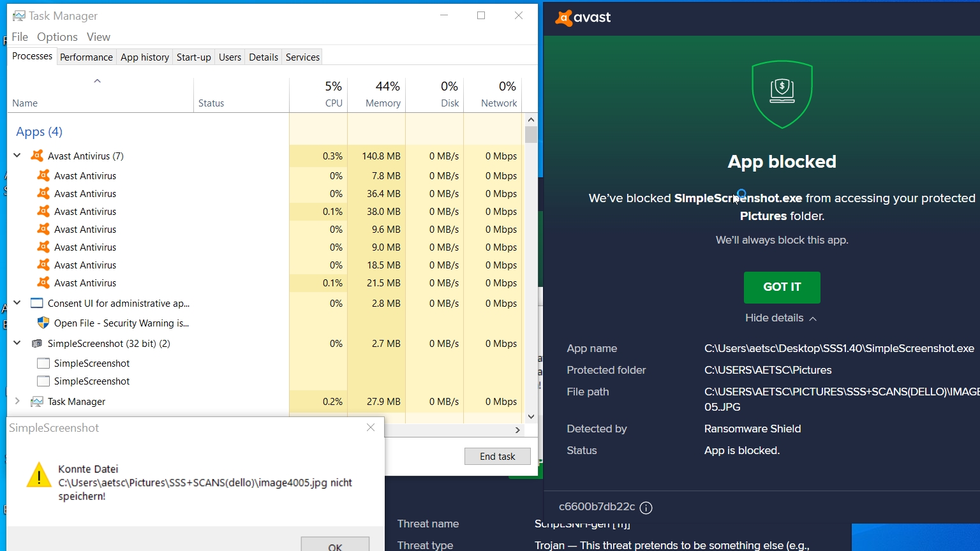The image size is (980, 551).
Task: Switch to the App history tab
Action: tap(145, 57)
